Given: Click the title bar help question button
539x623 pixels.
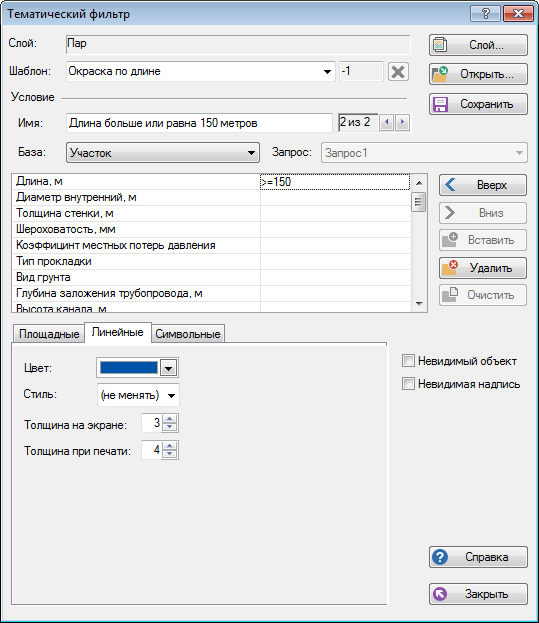Looking at the screenshot, I should pyautogui.click(x=485, y=14).
